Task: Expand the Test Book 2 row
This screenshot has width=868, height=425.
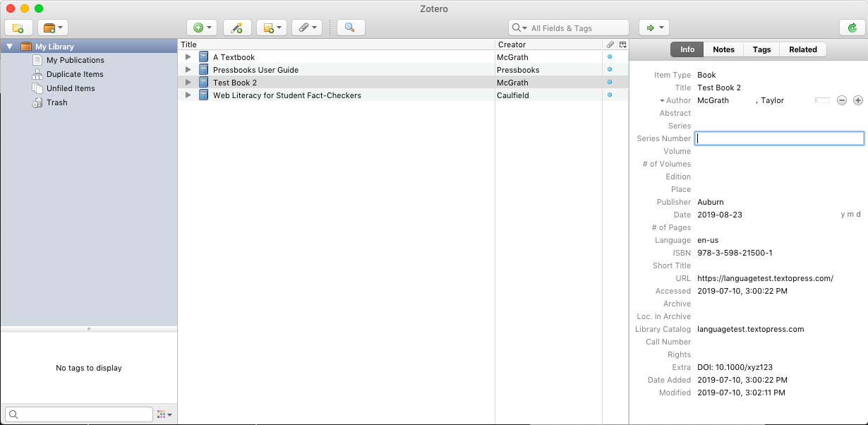Action: [188, 83]
